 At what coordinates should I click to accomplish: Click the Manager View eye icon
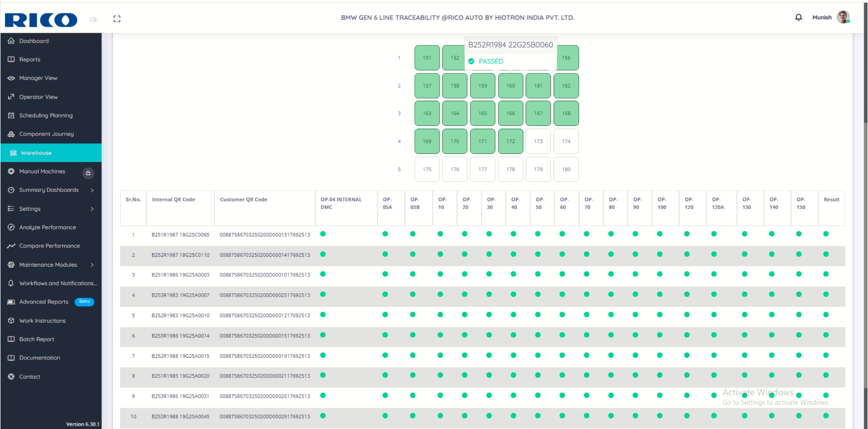tap(11, 78)
